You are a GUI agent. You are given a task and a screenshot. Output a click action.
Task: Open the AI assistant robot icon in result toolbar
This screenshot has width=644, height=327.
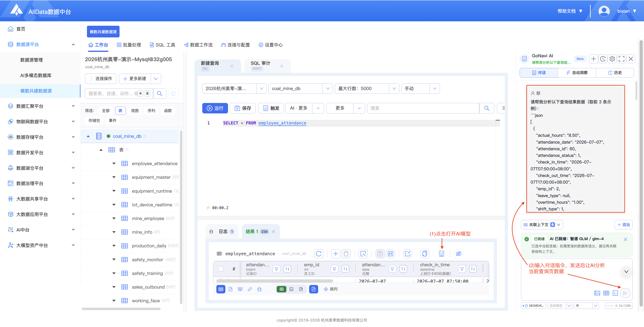click(442, 254)
